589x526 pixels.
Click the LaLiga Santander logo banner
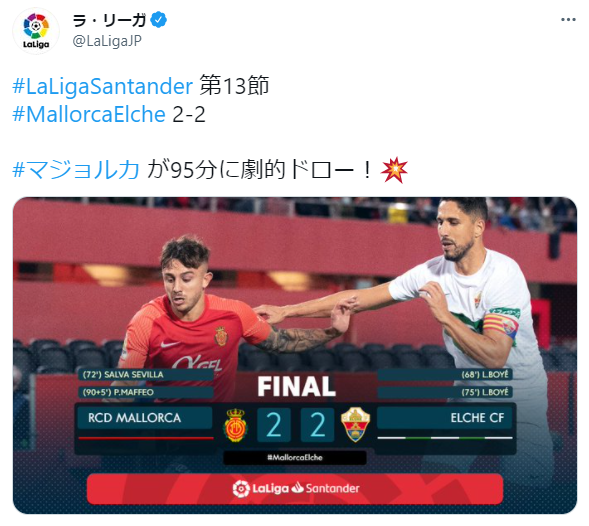click(295, 489)
